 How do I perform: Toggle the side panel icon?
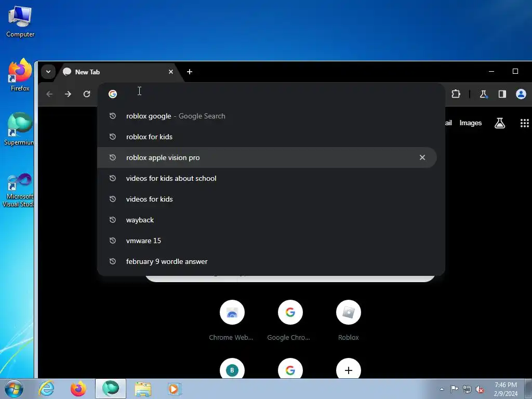point(502,94)
